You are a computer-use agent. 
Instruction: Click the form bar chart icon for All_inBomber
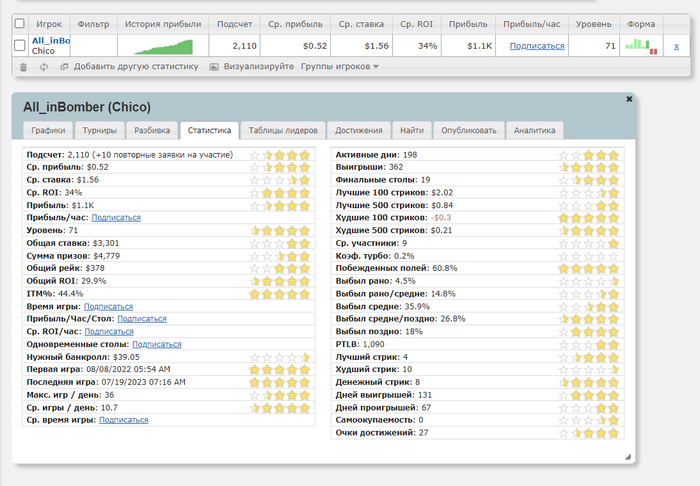pos(642,46)
